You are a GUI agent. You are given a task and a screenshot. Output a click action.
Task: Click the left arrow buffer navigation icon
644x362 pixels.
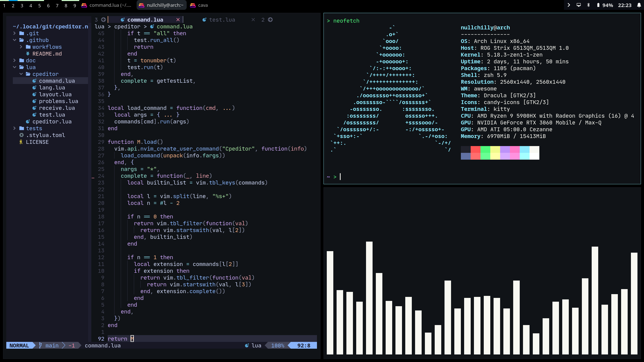103,20
